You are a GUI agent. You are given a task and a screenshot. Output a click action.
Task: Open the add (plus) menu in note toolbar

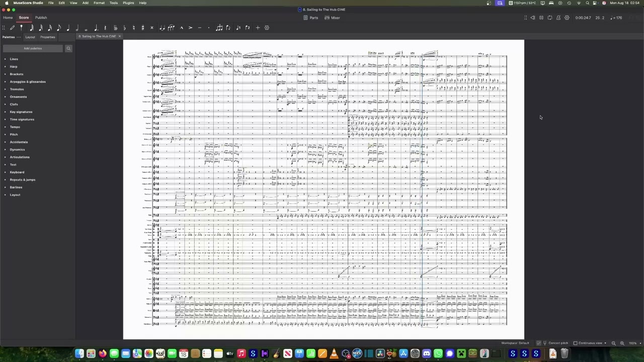click(x=258, y=28)
